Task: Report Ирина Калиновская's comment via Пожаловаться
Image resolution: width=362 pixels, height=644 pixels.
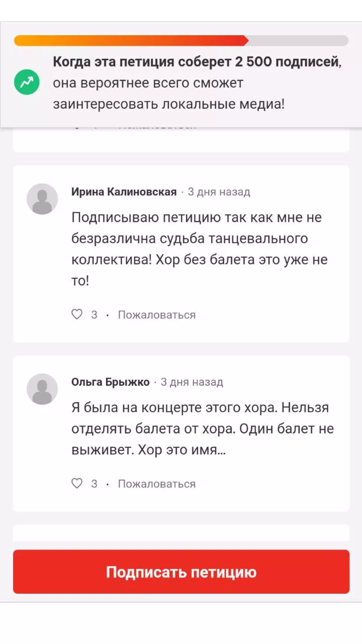Action: point(156,315)
